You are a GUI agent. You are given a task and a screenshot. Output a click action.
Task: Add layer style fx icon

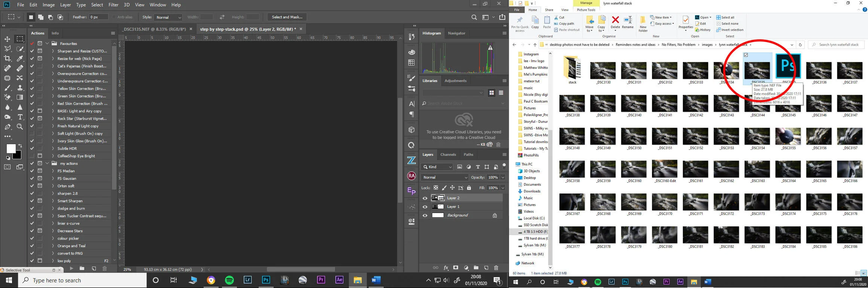(x=446, y=268)
